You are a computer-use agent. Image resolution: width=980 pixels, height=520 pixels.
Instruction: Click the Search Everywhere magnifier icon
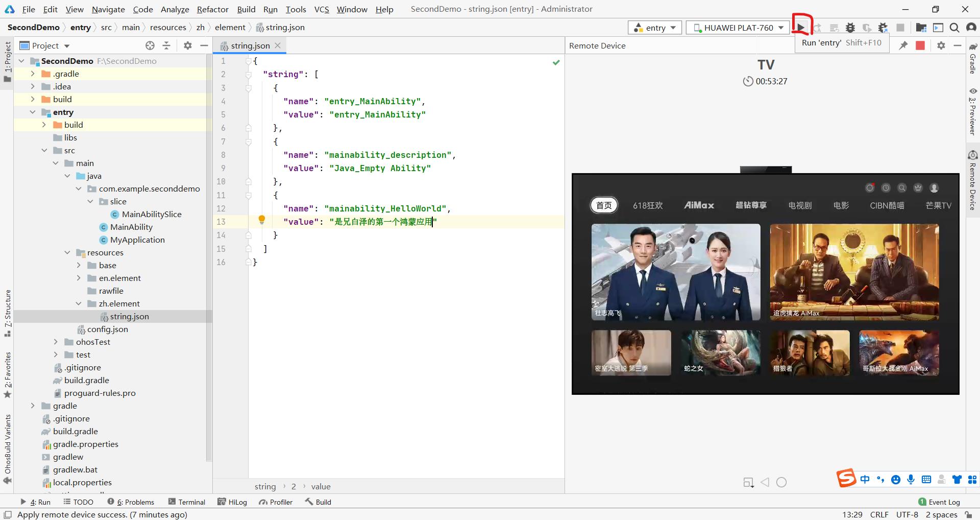click(x=954, y=28)
